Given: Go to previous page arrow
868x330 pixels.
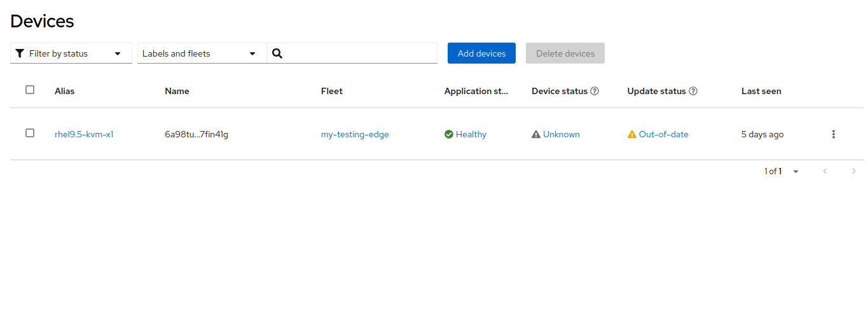Looking at the screenshot, I should point(825,171).
